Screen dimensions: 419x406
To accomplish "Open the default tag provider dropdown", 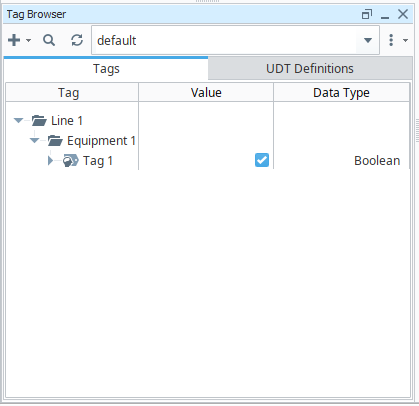I will click(x=368, y=41).
